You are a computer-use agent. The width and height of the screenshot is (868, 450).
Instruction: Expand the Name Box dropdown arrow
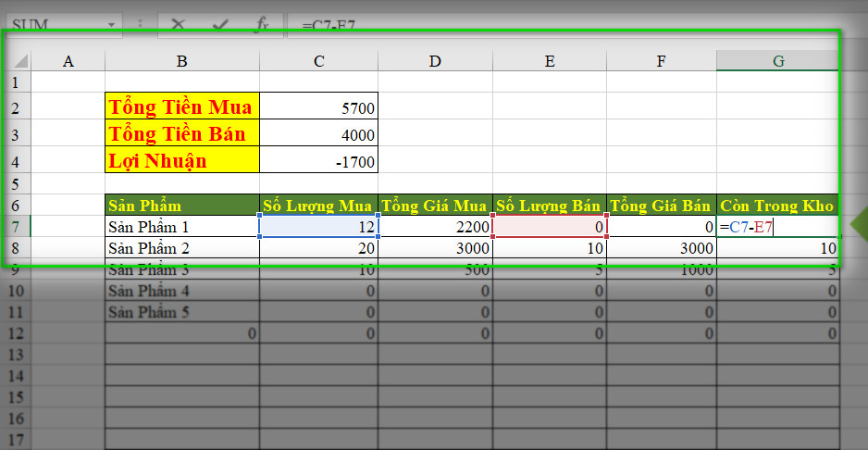111,25
